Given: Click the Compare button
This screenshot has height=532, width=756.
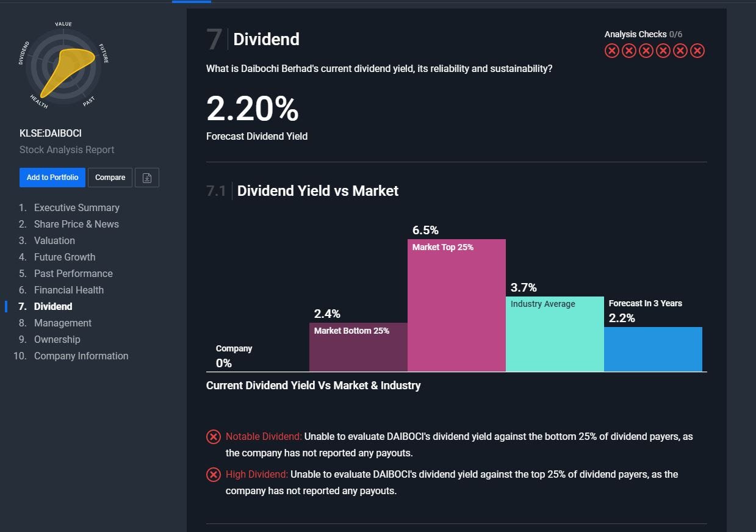Looking at the screenshot, I should tap(110, 178).
